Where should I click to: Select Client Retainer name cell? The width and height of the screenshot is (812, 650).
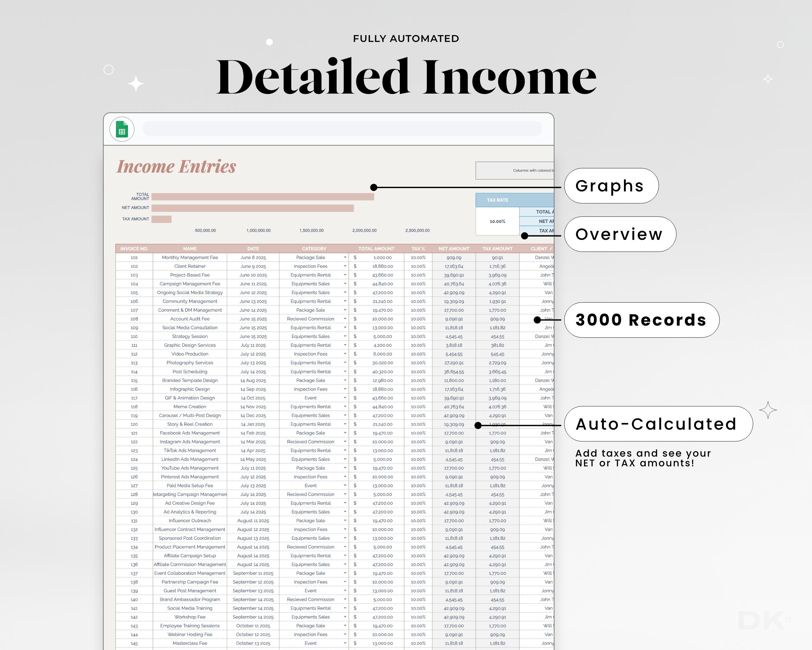pyautogui.click(x=190, y=266)
